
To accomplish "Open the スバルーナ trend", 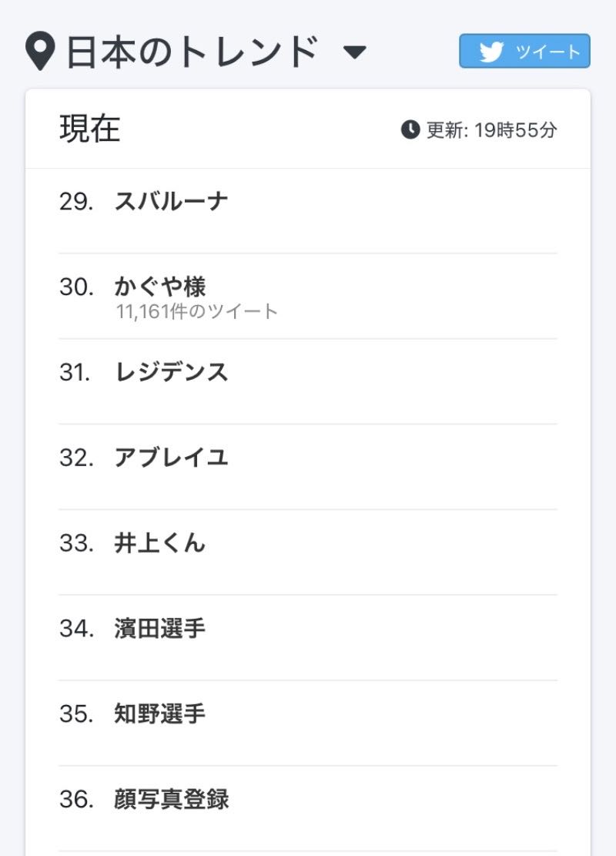I will coord(171,202).
